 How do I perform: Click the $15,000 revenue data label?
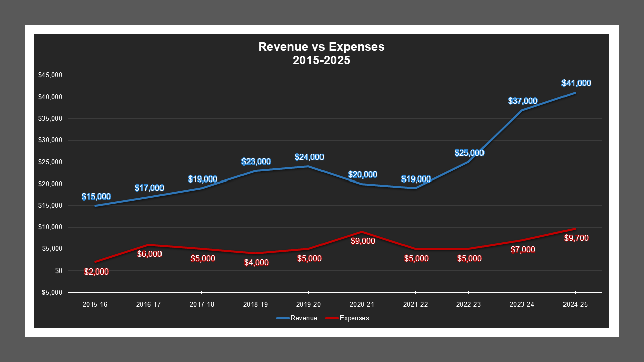[x=96, y=197]
